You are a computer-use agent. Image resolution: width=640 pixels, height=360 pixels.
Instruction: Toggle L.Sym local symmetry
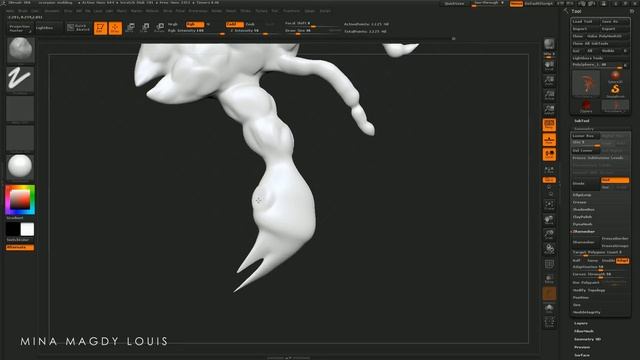click(549, 169)
